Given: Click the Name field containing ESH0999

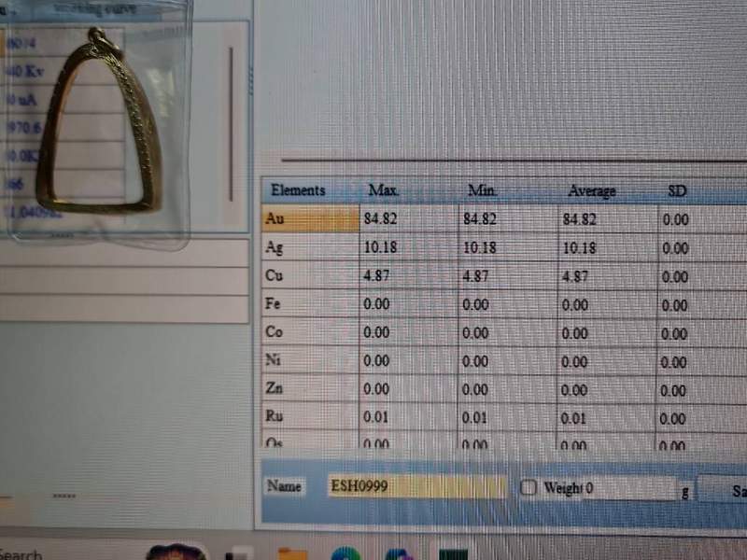Looking at the screenshot, I should pos(416,486).
